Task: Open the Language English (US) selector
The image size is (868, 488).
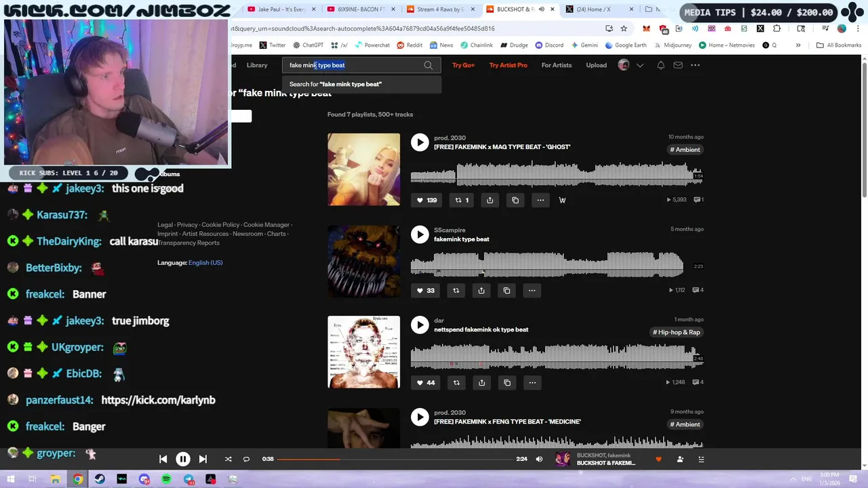Action: pos(205,262)
